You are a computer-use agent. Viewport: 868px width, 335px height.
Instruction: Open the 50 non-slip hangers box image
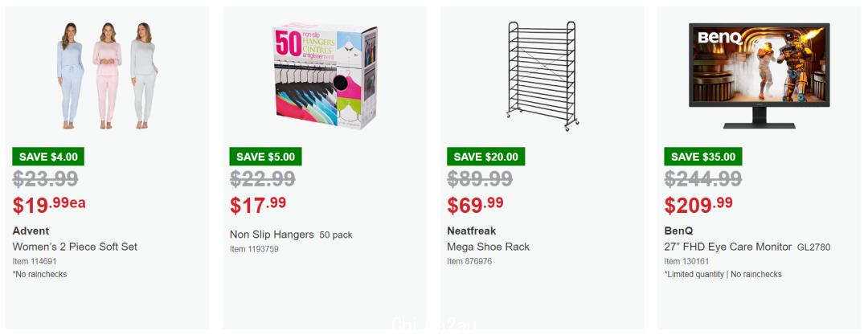pos(325,76)
